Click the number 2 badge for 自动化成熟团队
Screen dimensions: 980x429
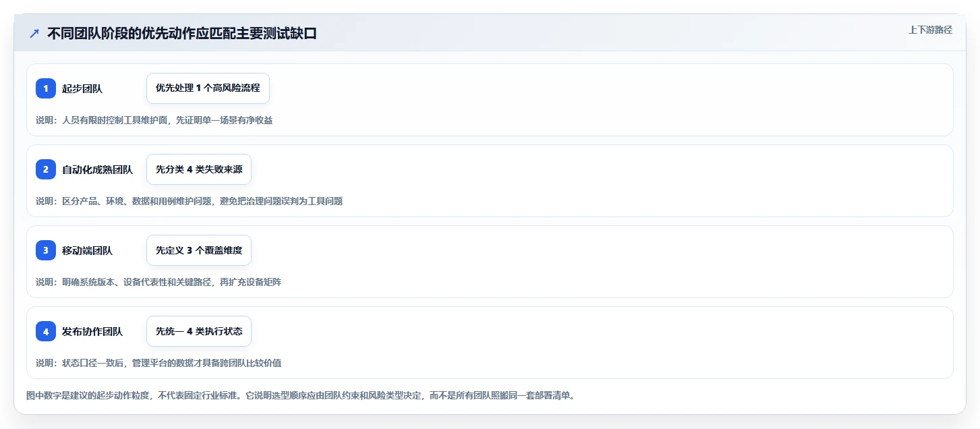[46, 169]
